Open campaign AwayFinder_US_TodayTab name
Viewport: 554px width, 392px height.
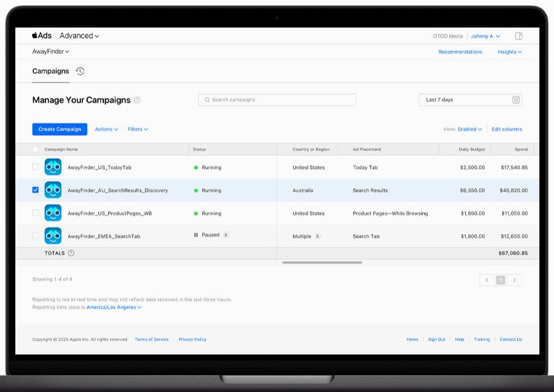99,167
